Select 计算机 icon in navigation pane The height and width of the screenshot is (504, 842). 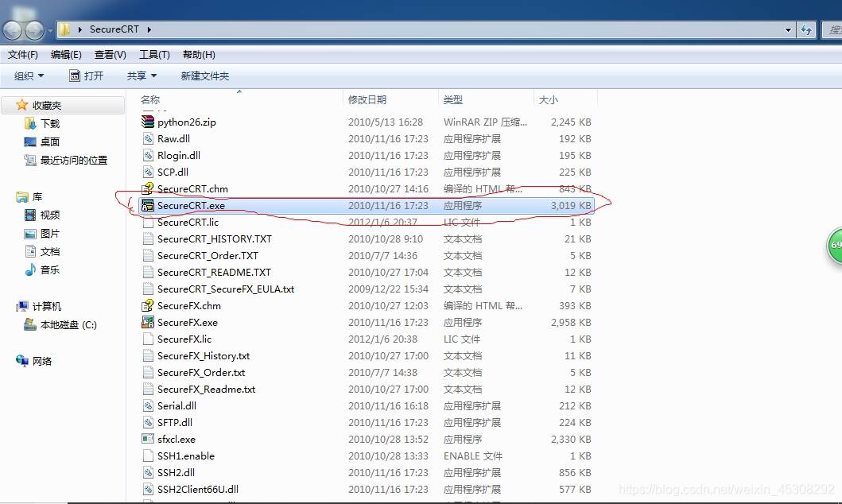(22, 307)
